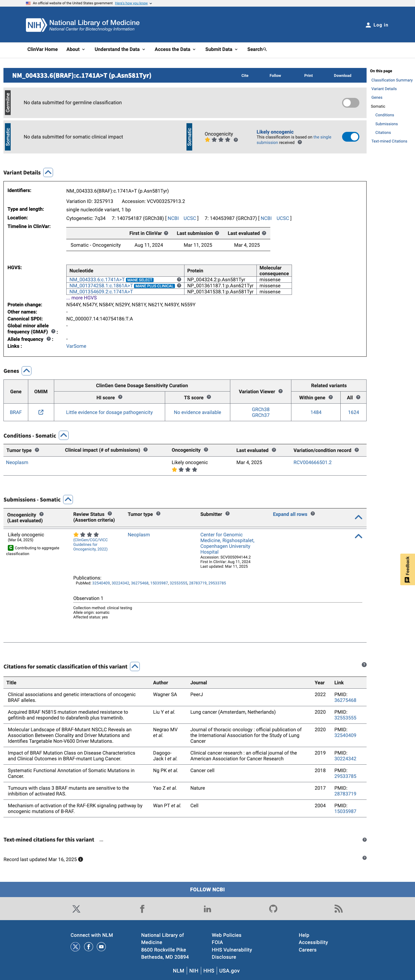The image size is (415, 980).
Task: Click the Log in button
Action: [377, 25]
